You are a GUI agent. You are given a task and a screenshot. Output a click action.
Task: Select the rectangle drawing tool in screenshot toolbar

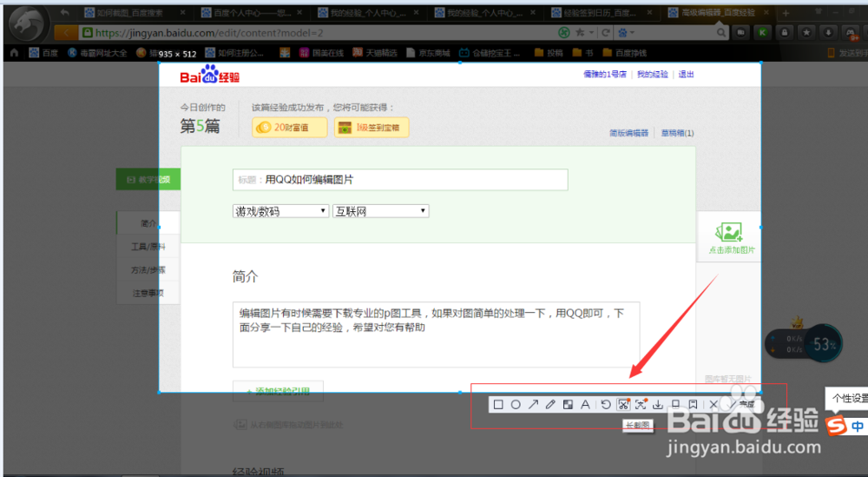click(x=498, y=404)
